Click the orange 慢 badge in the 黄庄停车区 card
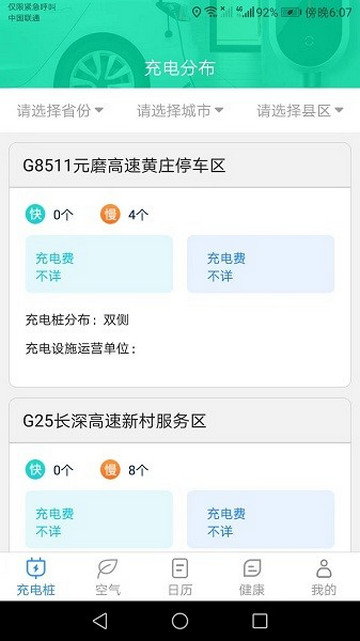Viewport: 360px width, 641px height. point(110,214)
